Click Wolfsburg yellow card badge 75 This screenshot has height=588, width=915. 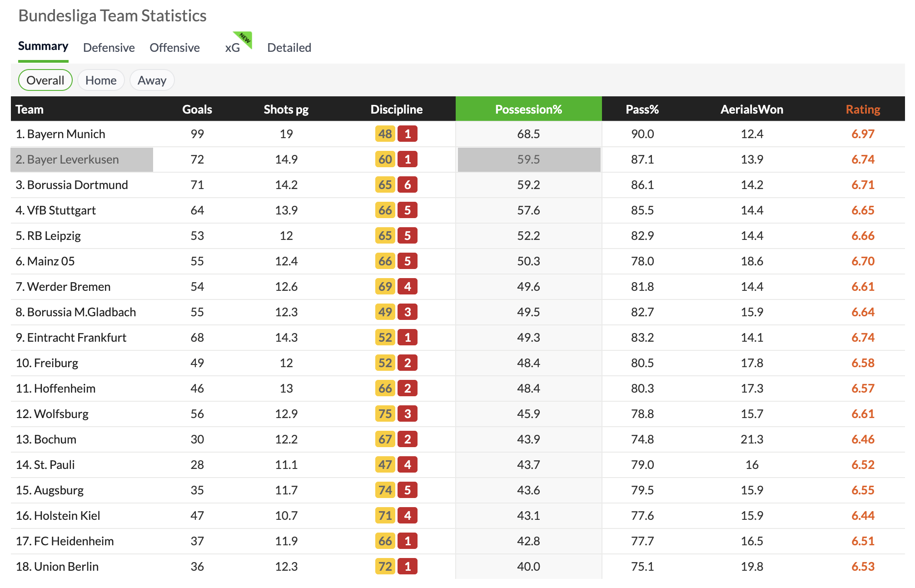(385, 414)
